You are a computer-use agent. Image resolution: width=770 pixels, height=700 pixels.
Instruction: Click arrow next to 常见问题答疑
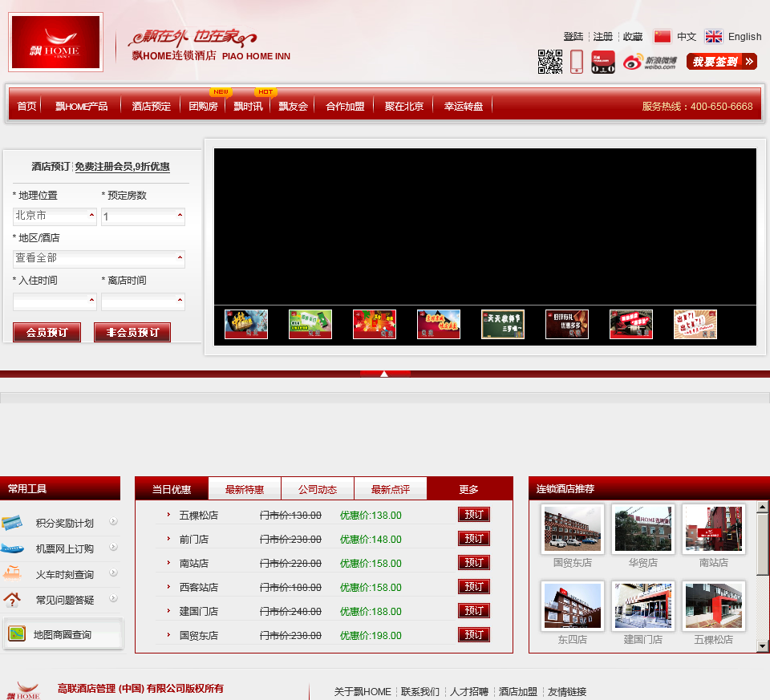[113, 598]
